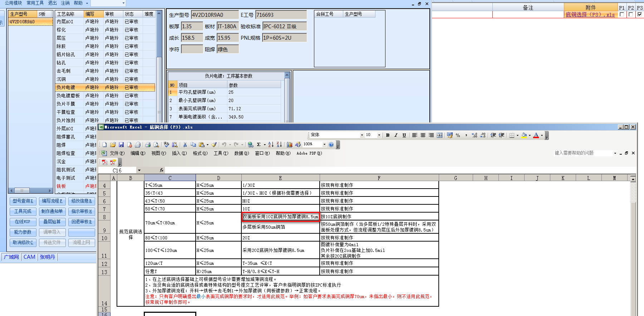Cut selection with the scissors icon

[185, 145]
